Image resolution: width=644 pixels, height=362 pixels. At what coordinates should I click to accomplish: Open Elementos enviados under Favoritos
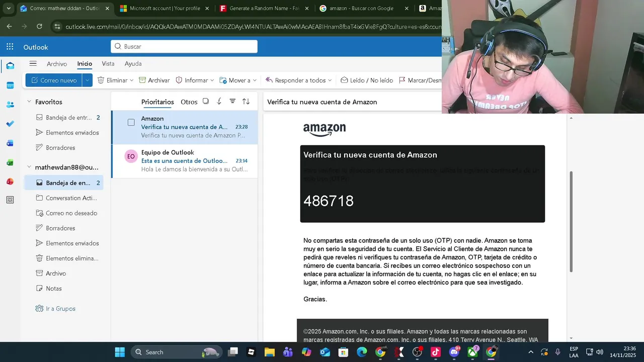64,133
